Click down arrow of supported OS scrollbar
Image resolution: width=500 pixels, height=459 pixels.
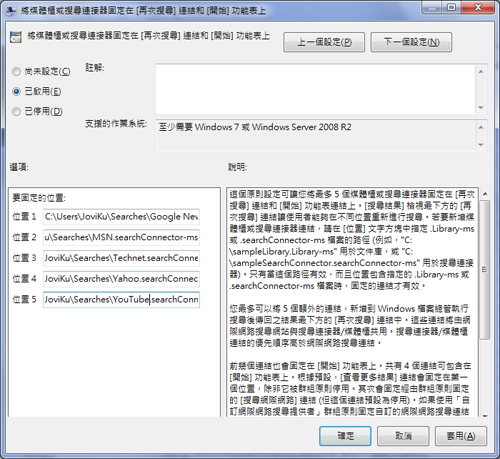[x=481, y=145]
